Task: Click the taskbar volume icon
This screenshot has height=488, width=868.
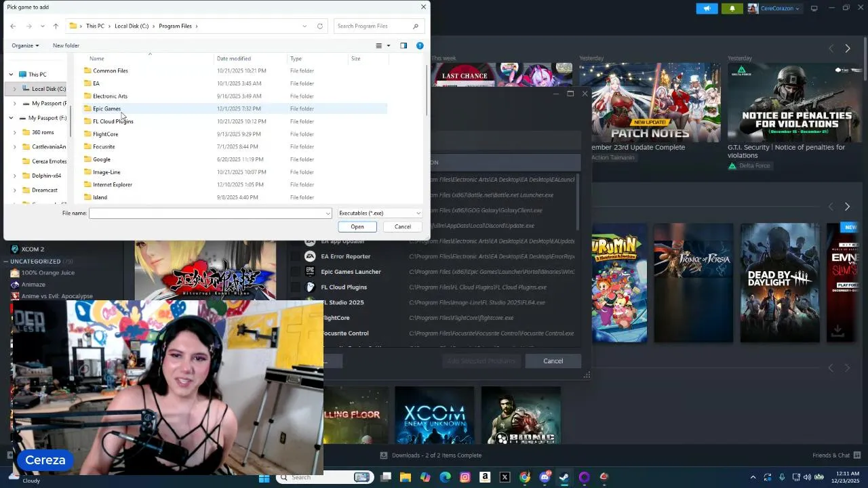Action: pyautogui.click(x=807, y=477)
